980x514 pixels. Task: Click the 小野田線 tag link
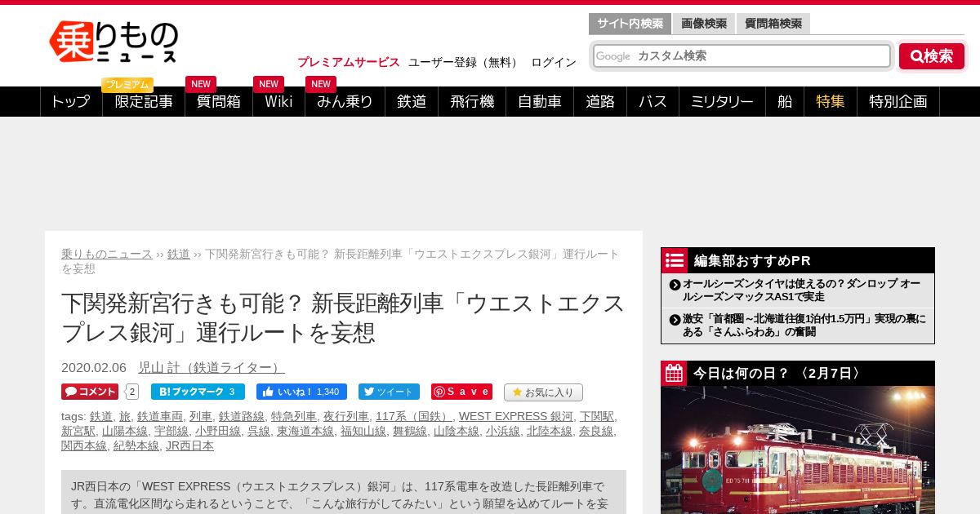(x=218, y=431)
